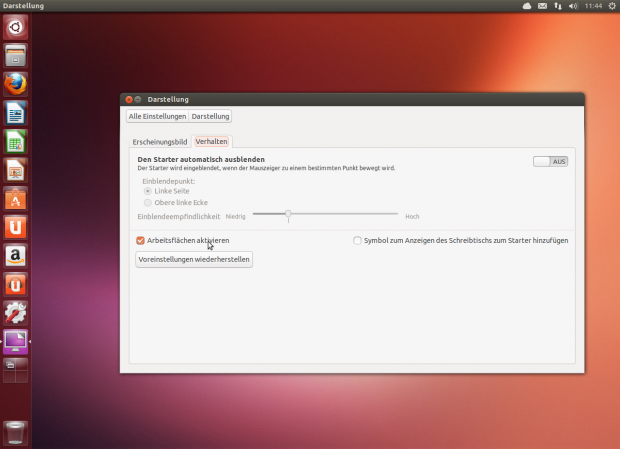The height and width of the screenshot is (449, 620).
Task: Open the network indicator menu
Action: point(558,6)
